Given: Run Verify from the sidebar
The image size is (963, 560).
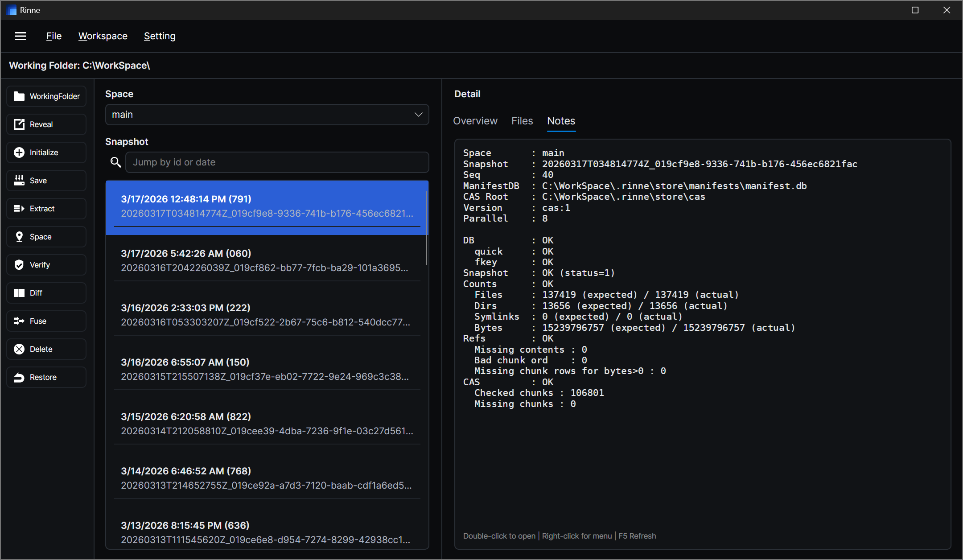Looking at the screenshot, I should click(46, 265).
